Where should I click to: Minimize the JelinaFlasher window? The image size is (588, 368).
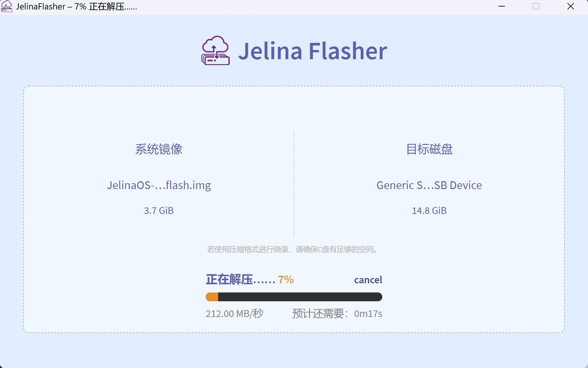click(502, 7)
